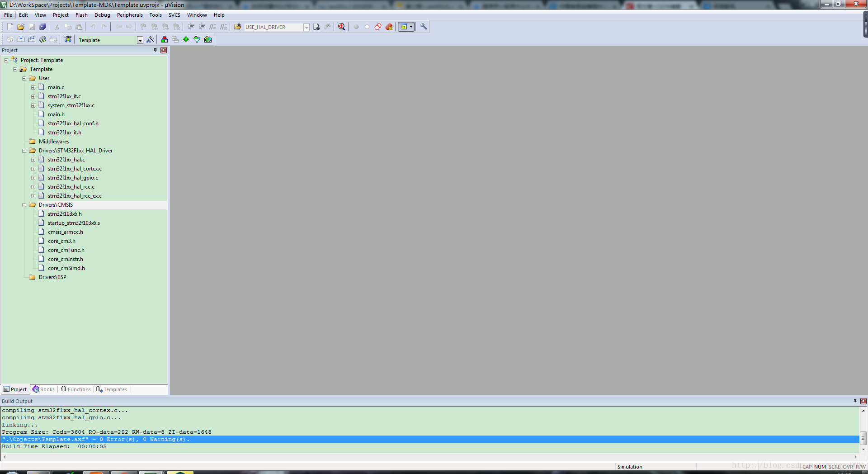Start or stop debug session icon

pos(342,27)
